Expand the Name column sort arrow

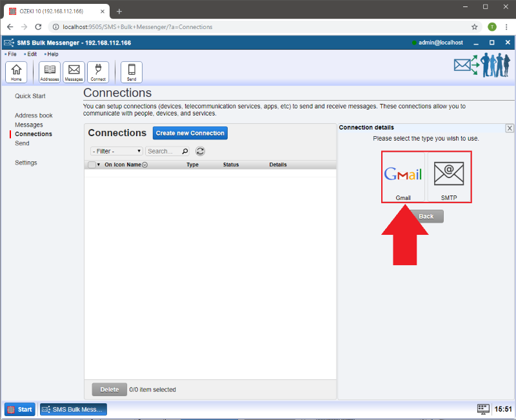click(144, 165)
